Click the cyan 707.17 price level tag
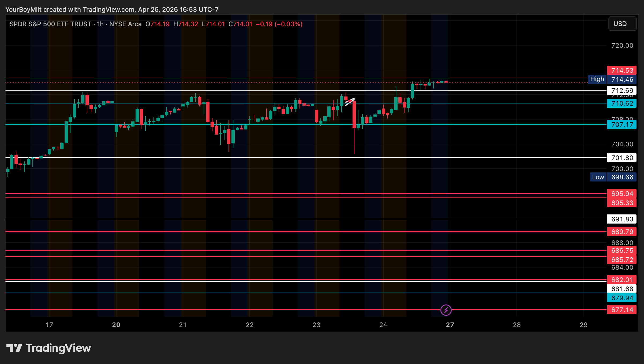 click(x=622, y=125)
